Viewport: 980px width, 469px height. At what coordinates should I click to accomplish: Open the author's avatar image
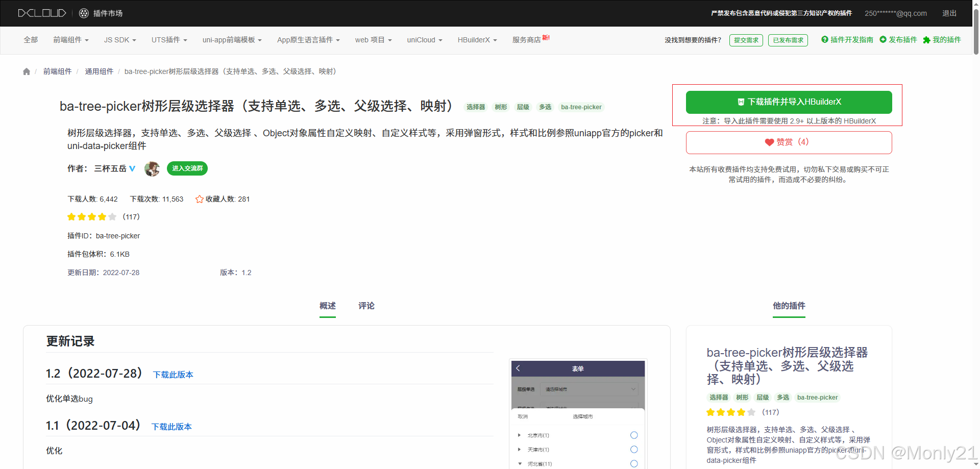point(152,168)
